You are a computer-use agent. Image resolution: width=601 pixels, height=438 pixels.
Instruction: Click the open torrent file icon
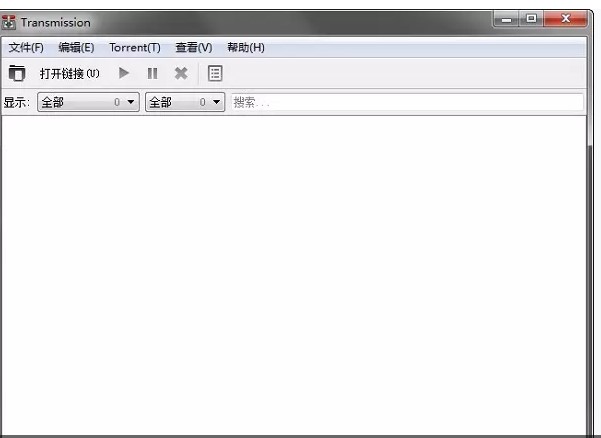coord(17,73)
